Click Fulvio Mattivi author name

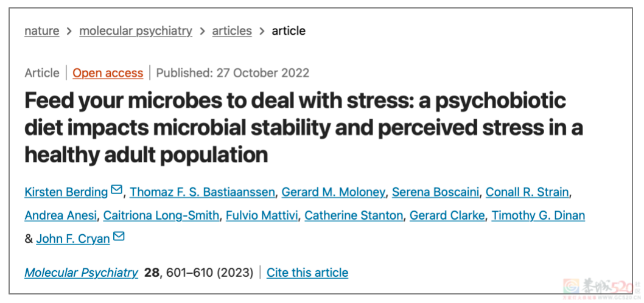[x=262, y=215]
